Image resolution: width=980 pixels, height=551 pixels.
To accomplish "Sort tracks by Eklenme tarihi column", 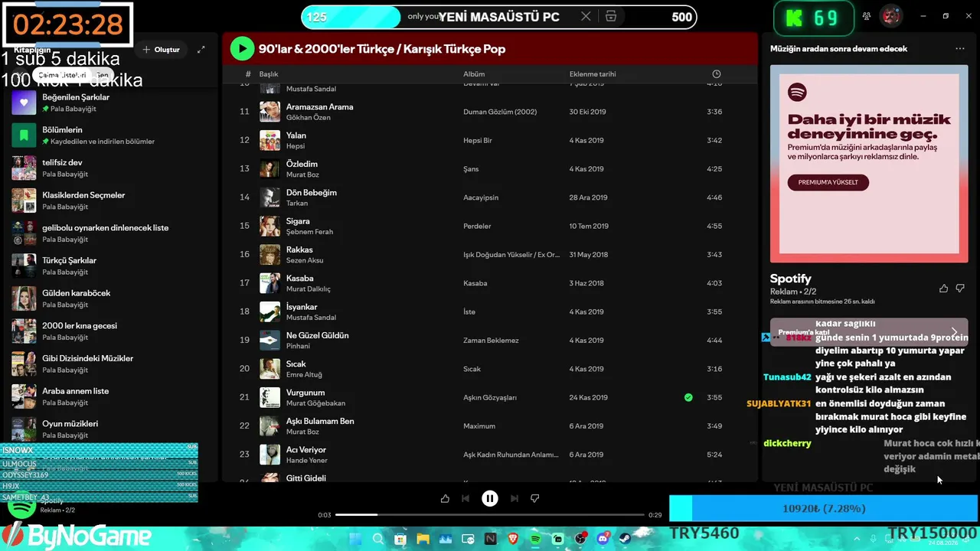I will 593,74.
